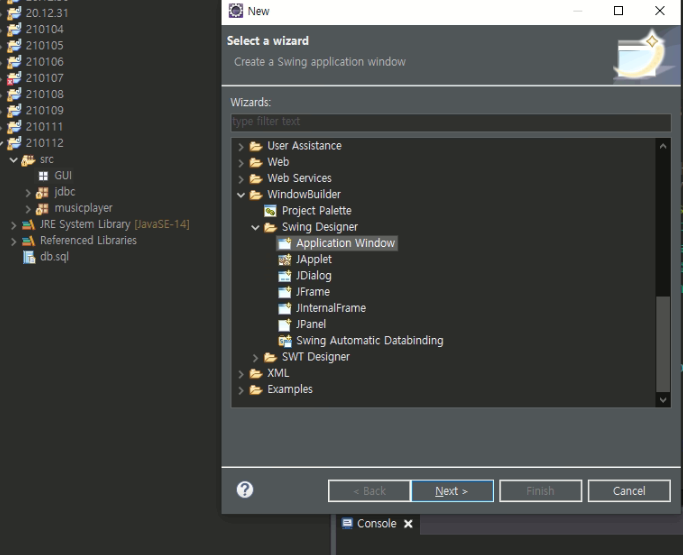Expand the User Assistance category
This screenshot has height=555, width=683.
[241, 146]
